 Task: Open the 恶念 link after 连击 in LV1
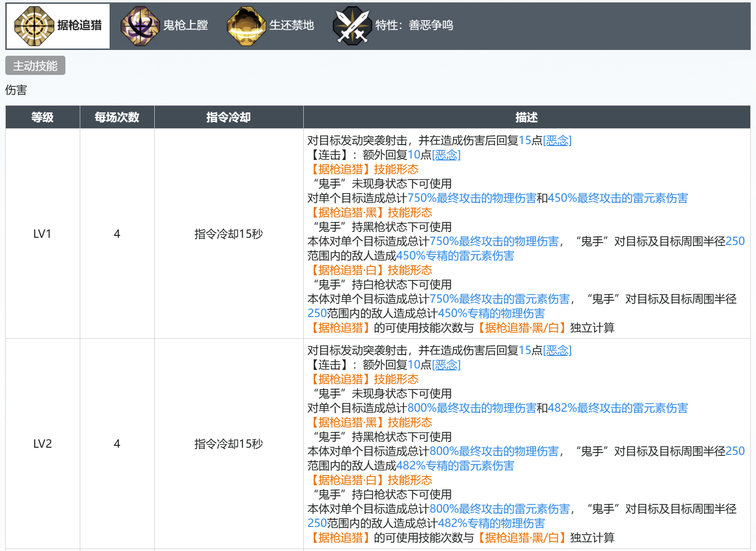pyautogui.click(x=446, y=155)
